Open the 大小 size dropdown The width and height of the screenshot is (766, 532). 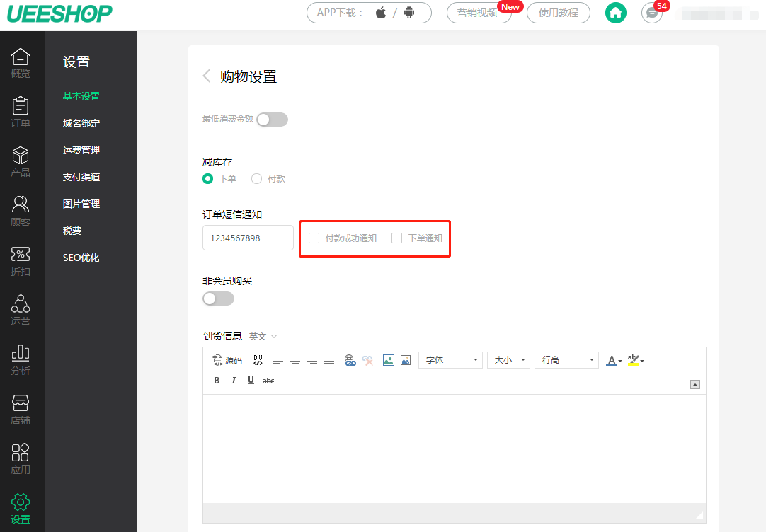[x=508, y=360]
